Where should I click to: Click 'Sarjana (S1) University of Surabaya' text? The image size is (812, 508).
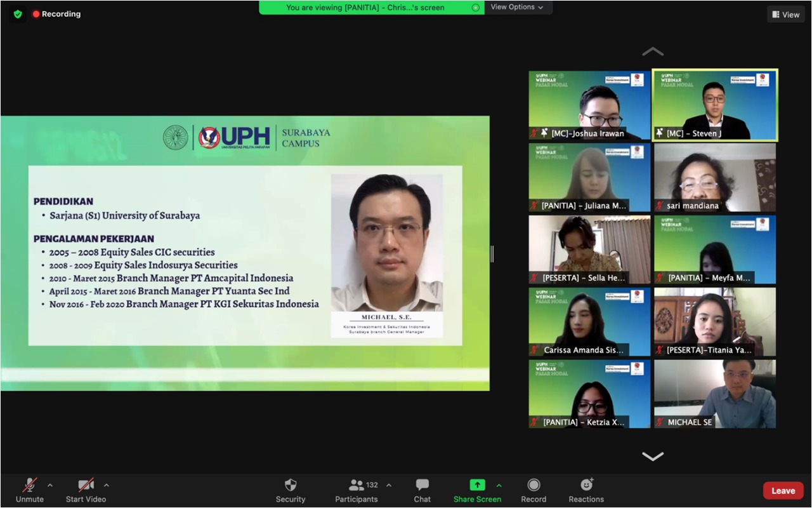[125, 215]
